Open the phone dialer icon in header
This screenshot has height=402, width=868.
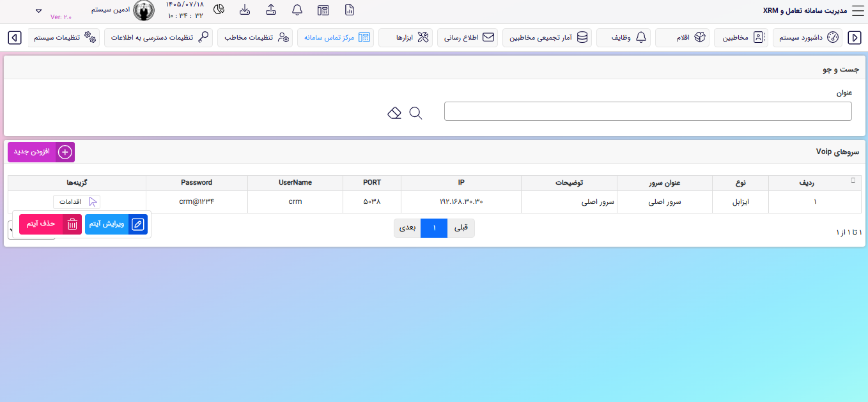(x=323, y=10)
